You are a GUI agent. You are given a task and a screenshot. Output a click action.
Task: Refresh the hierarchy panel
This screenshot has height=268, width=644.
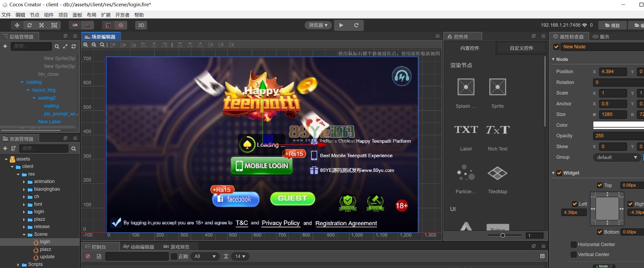pyautogui.click(x=74, y=46)
